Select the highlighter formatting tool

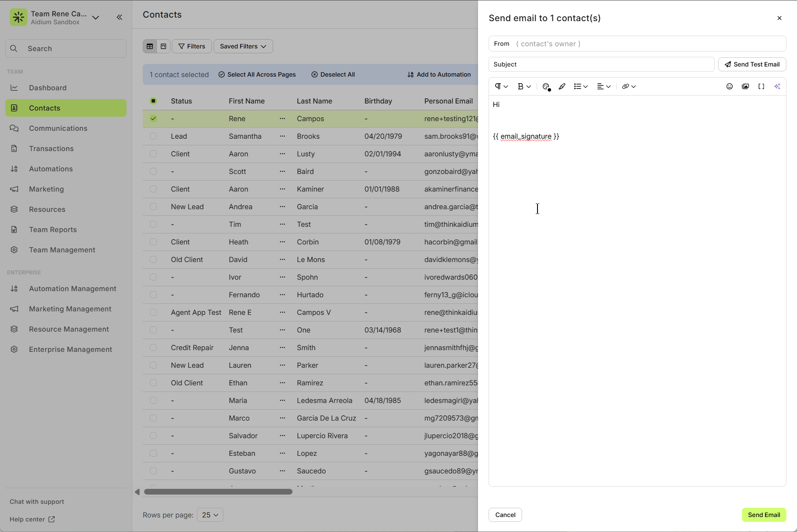pyautogui.click(x=562, y=86)
